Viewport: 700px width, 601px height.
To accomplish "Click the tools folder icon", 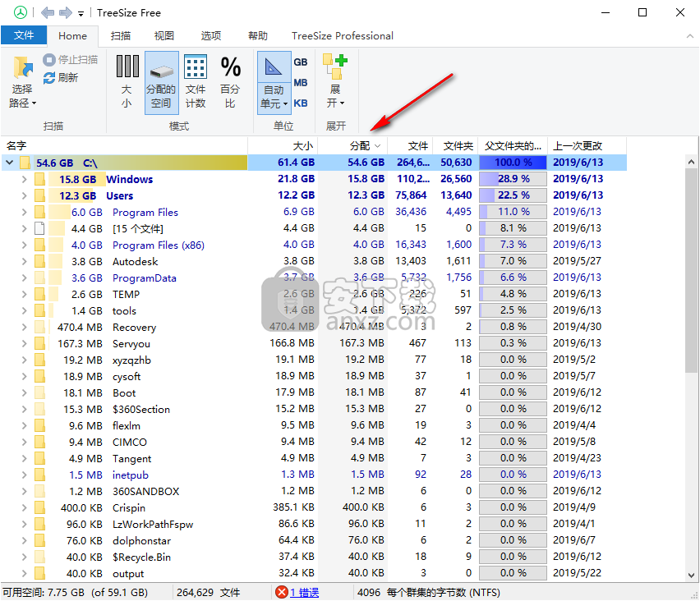I will 39,310.
